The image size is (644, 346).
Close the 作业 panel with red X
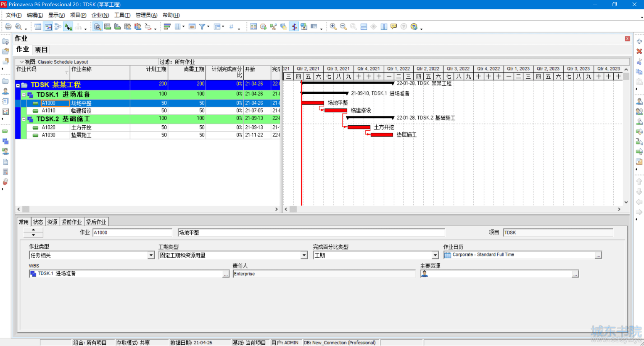(628, 39)
